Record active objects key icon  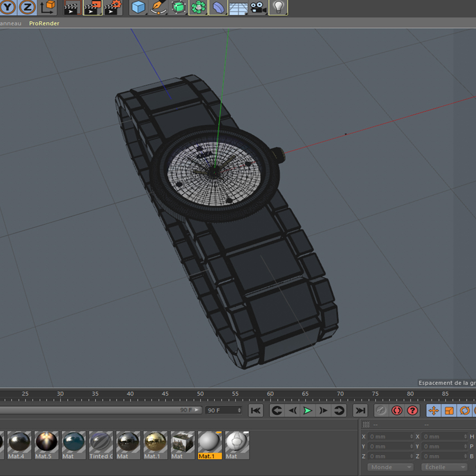pos(381,411)
